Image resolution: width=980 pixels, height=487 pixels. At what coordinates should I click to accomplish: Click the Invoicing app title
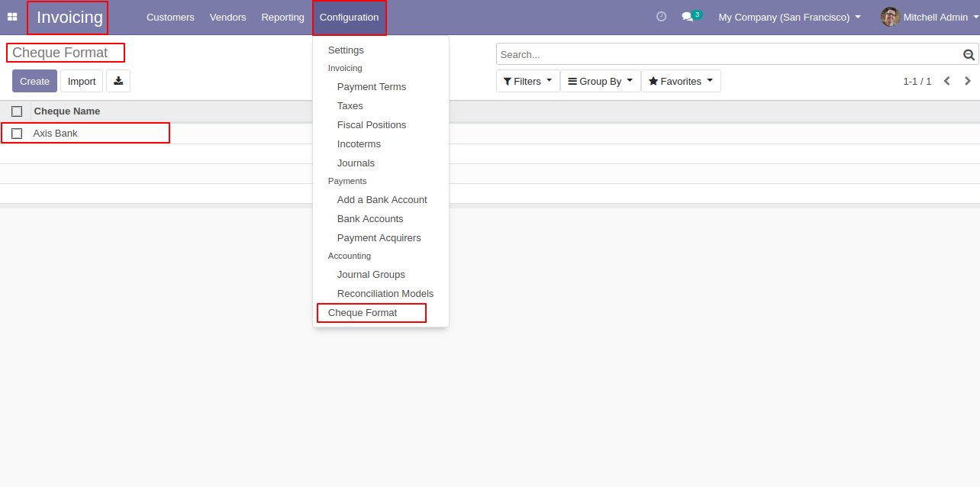tap(69, 17)
